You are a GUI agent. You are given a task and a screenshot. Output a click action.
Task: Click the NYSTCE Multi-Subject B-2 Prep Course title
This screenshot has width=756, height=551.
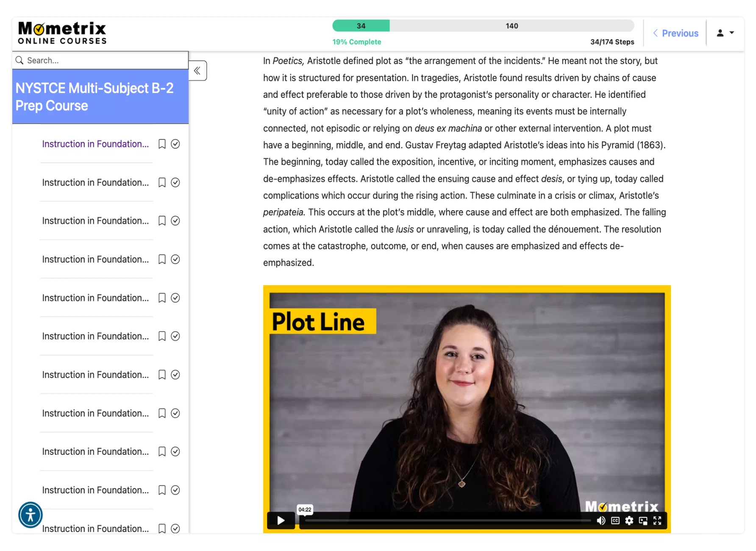pos(94,97)
